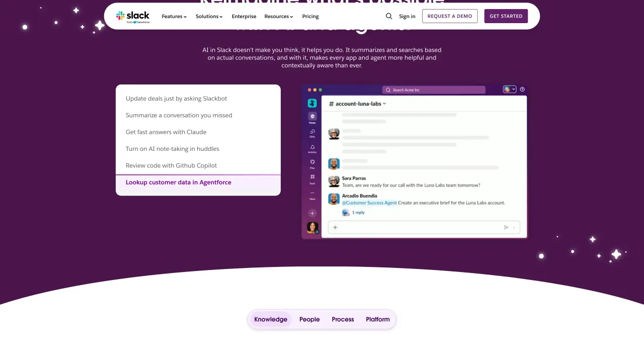Open the AI dropdown at top right of mockup

coord(510,89)
